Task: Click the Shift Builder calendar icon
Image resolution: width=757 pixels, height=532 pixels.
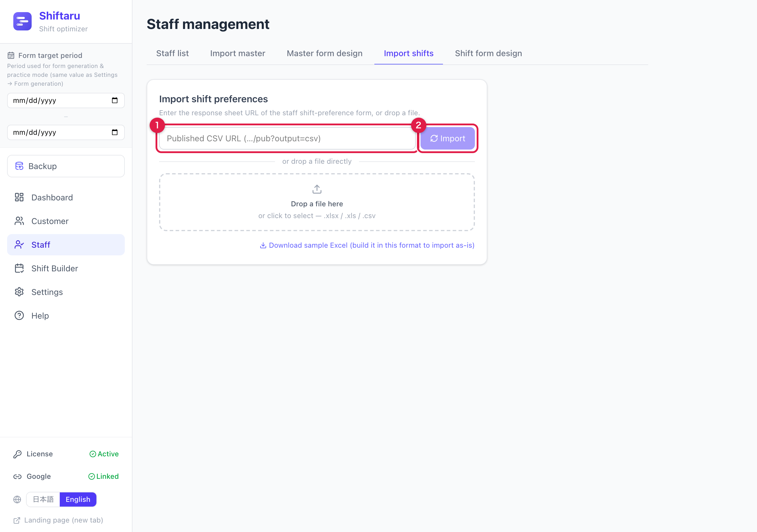Action: tap(19, 268)
